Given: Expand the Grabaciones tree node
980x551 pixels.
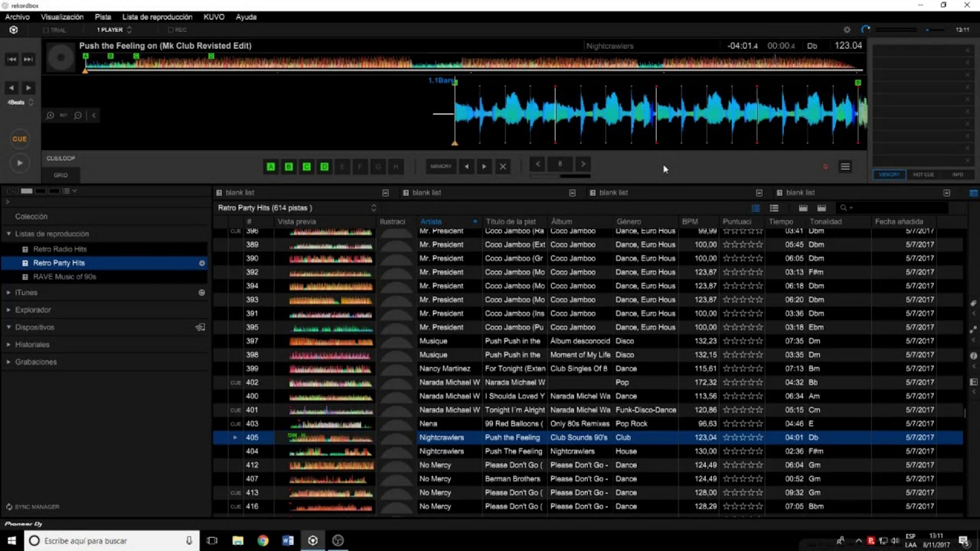Looking at the screenshot, I should (x=8, y=362).
